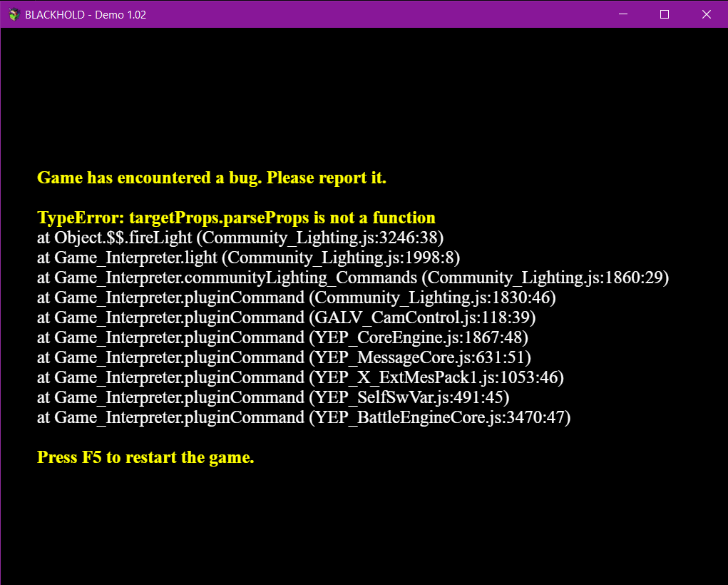Click the YEP_BattleEngineCore.js:3470:47 stack line

click(x=304, y=417)
